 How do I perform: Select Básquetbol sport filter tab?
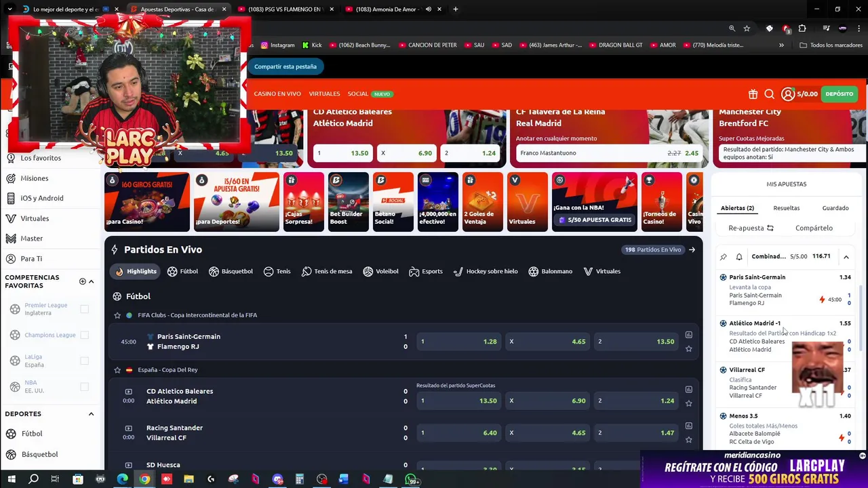click(x=231, y=271)
